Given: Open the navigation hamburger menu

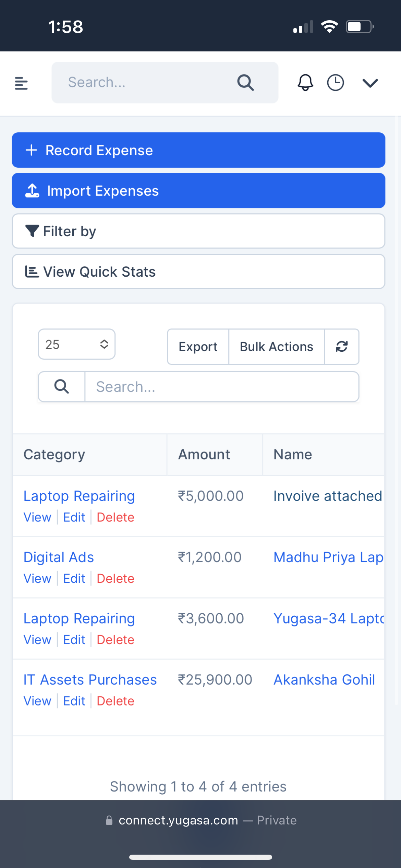Looking at the screenshot, I should pyautogui.click(x=21, y=83).
